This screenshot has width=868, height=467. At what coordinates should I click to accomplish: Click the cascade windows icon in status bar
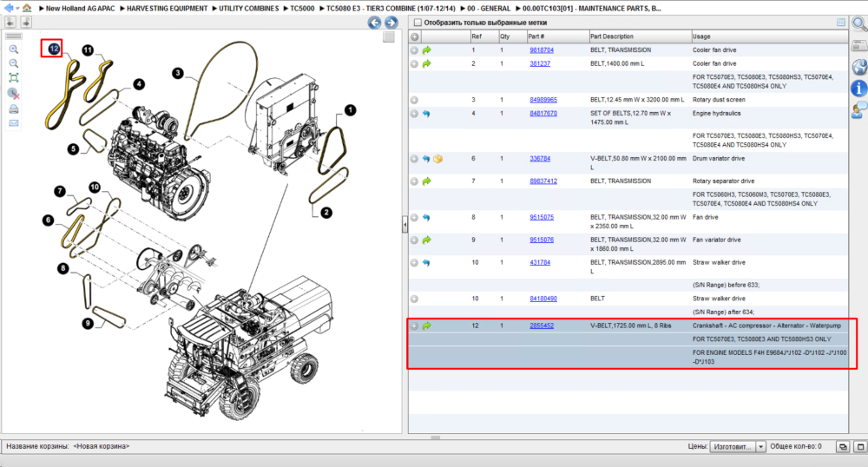pos(843,446)
